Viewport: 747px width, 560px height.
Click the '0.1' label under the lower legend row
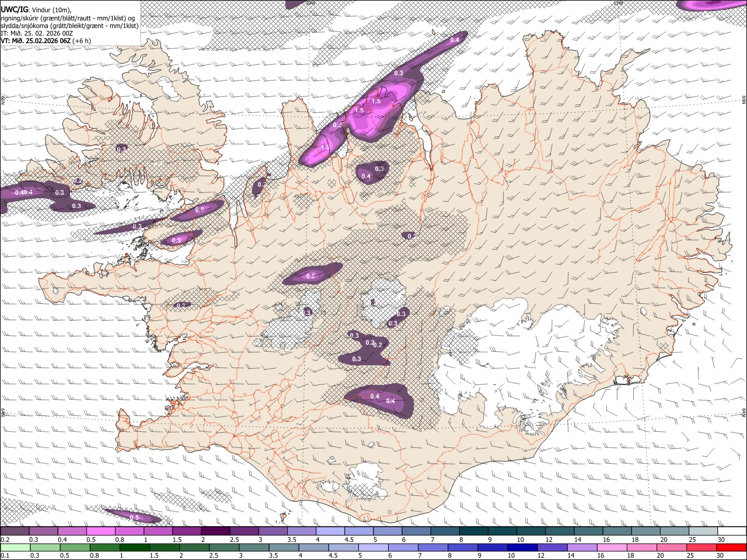4,555
